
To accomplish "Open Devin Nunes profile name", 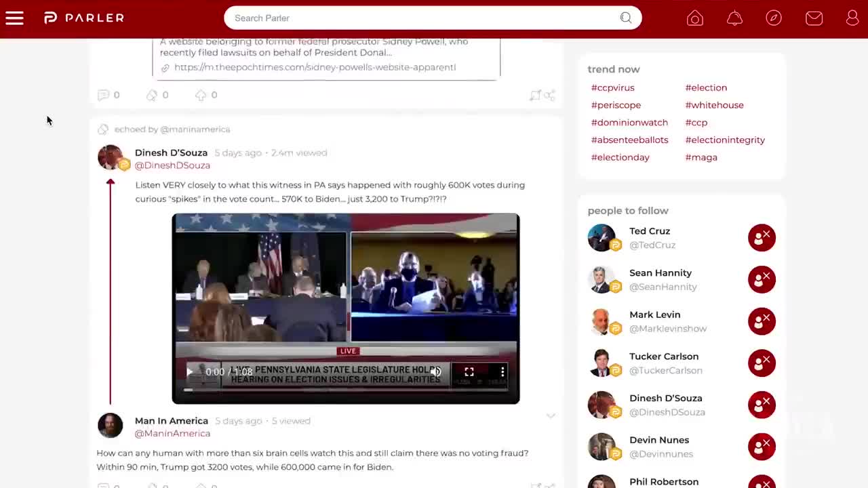I will [x=659, y=440].
